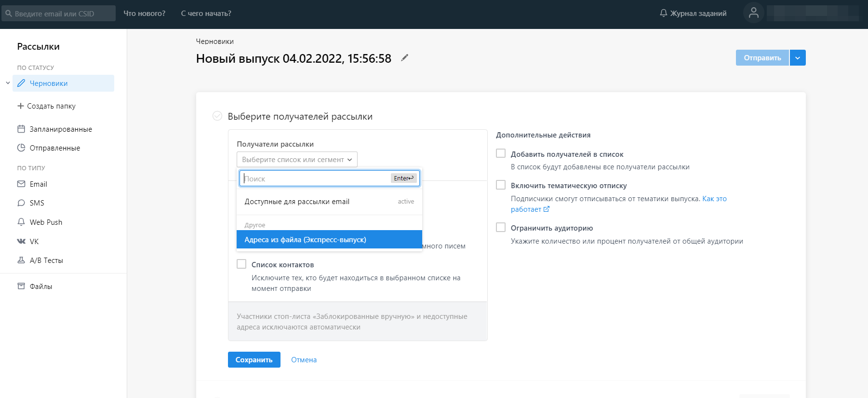Enable Включить тематическую отписку checkbox
Viewport: 868px width, 398px height.
(x=501, y=185)
